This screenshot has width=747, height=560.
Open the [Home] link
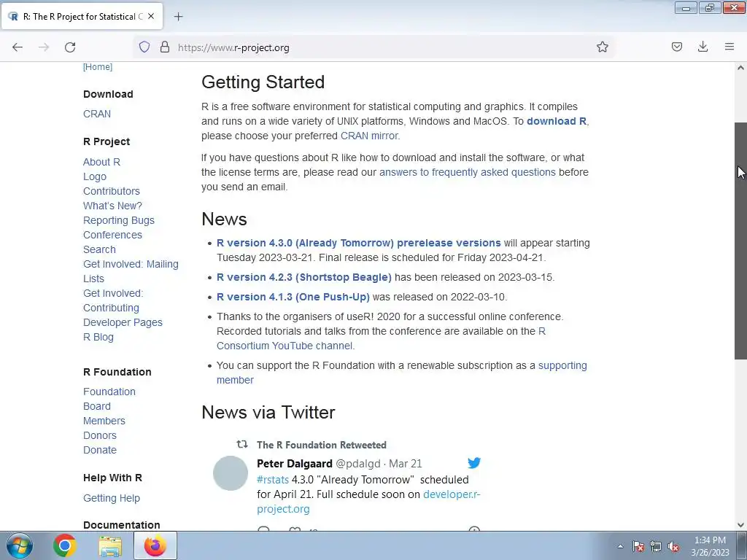click(x=98, y=66)
